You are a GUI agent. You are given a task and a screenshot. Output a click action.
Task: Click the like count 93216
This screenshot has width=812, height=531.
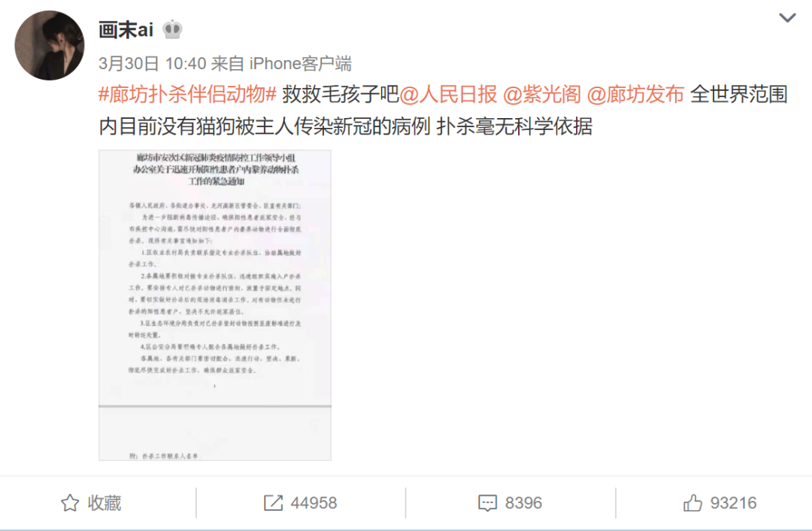pyautogui.click(x=733, y=503)
